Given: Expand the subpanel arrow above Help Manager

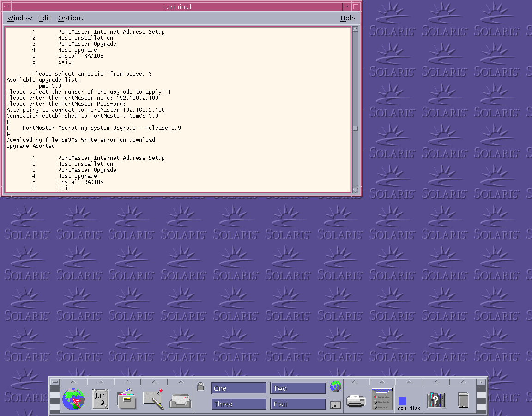Looking at the screenshot, I should coord(437,382).
